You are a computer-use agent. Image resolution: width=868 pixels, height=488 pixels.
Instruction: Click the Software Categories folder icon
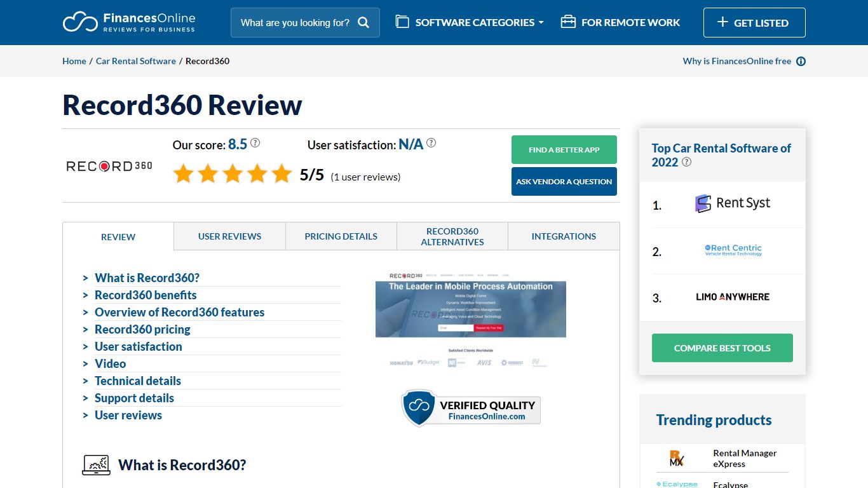pyautogui.click(x=402, y=22)
